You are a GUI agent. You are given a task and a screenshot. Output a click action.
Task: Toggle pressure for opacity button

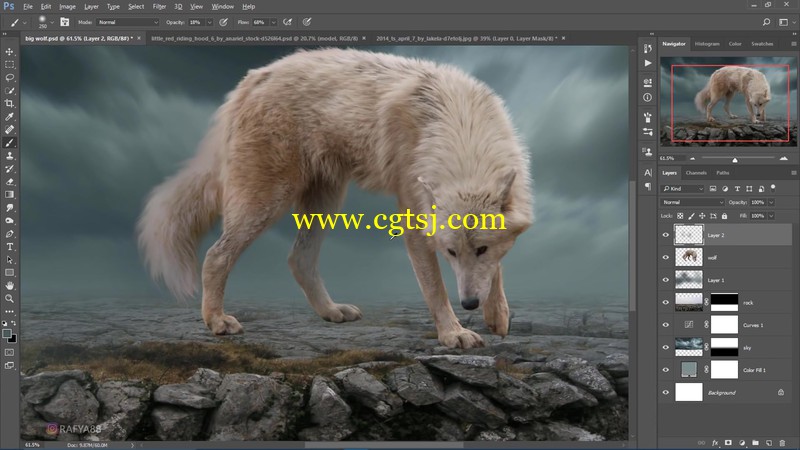tap(223, 22)
